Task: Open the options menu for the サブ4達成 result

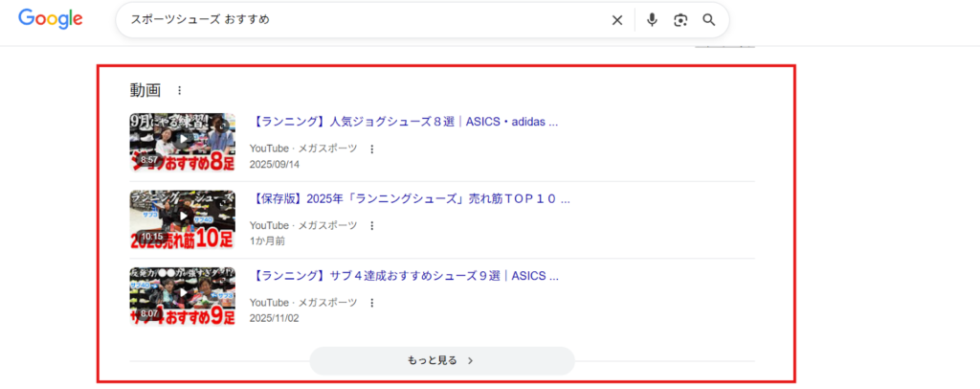Action: pyautogui.click(x=372, y=302)
